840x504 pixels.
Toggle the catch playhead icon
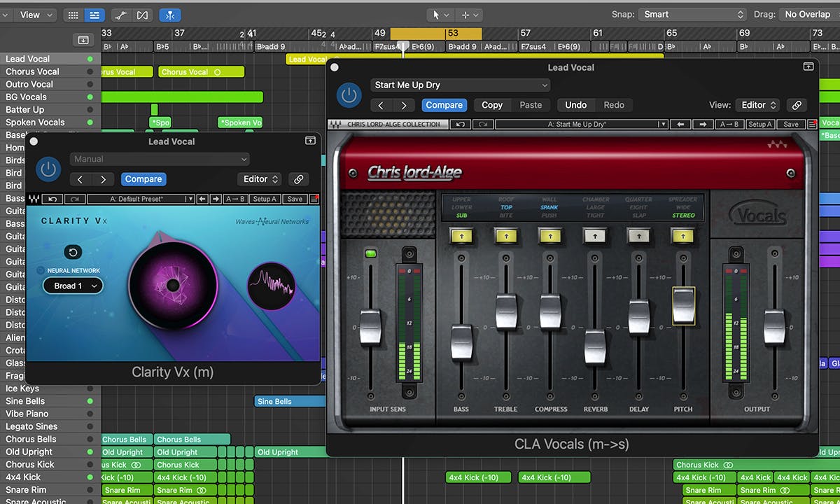[x=169, y=15]
